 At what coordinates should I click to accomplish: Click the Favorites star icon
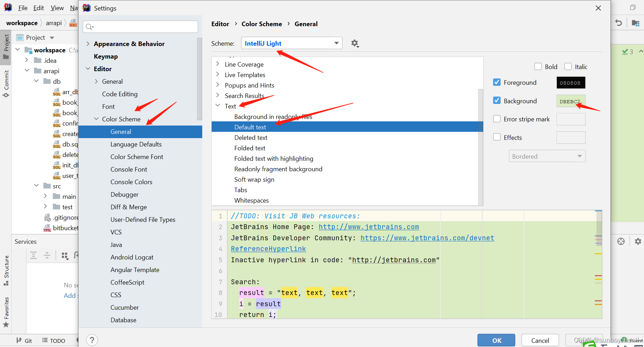pos(6,325)
